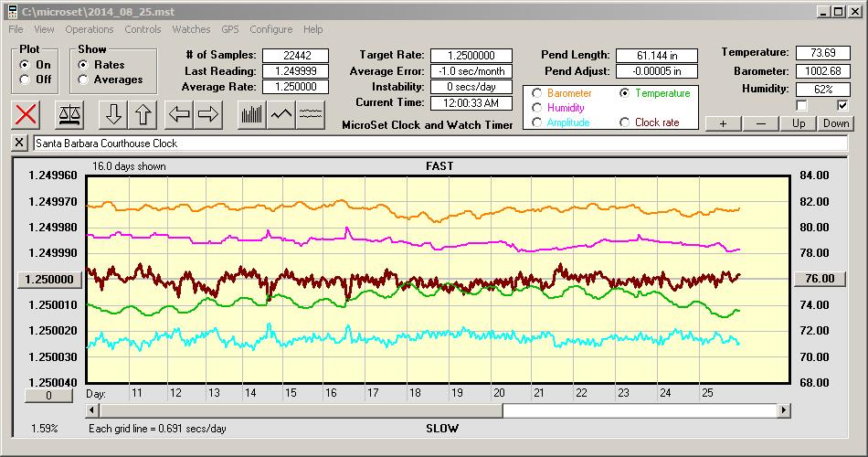Click the 0 button below left axis

point(48,396)
